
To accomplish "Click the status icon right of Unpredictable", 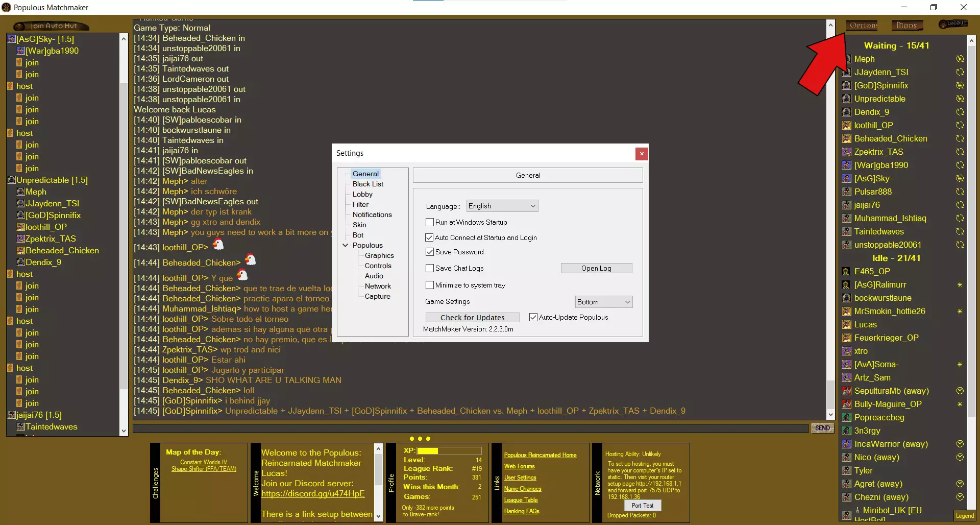I will coord(960,99).
